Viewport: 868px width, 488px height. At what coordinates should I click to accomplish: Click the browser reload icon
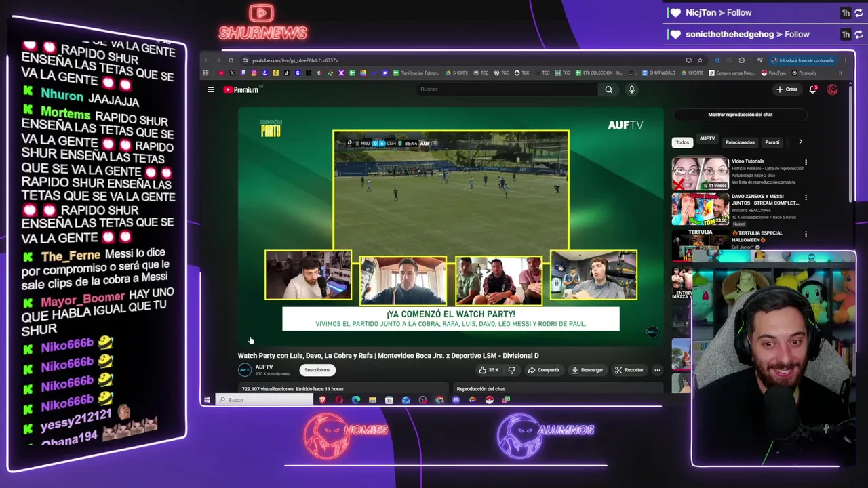tap(231, 60)
